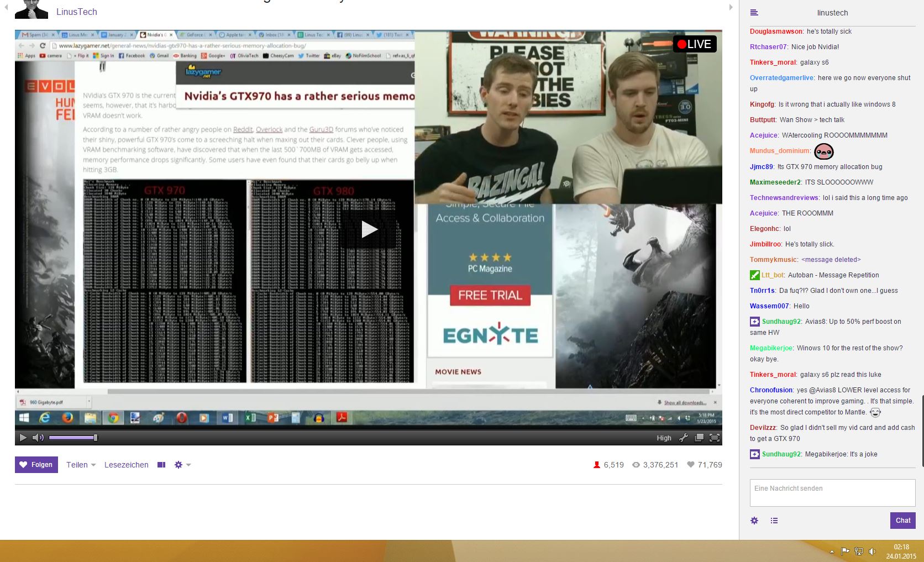Show the chat viewer list icon
The width and height of the screenshot is (924, 562).
point(774,521)
